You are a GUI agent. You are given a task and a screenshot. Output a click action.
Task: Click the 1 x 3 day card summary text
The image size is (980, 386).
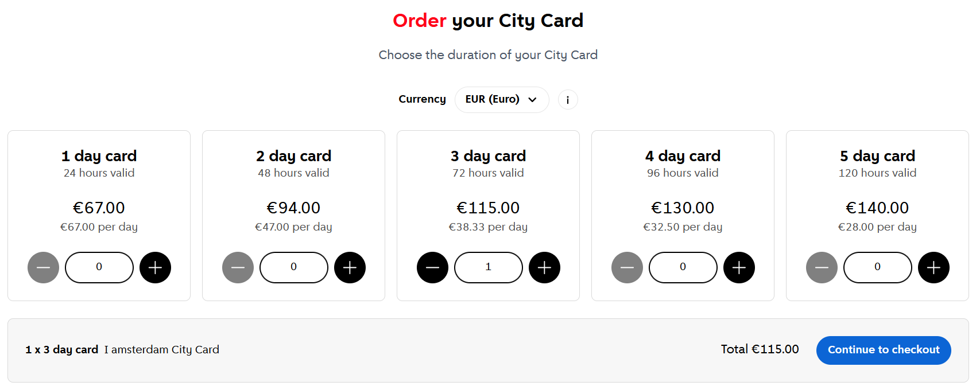[x=61, y=349]
